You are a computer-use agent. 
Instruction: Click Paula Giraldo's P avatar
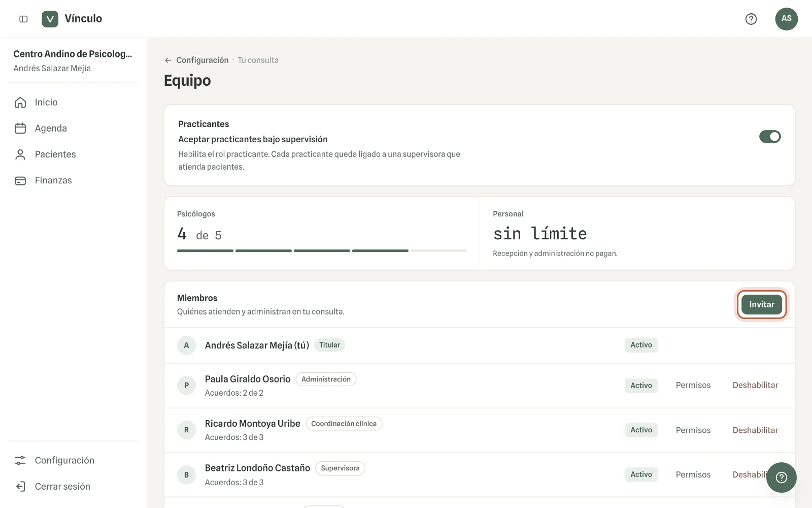click(x=186, y=385)
